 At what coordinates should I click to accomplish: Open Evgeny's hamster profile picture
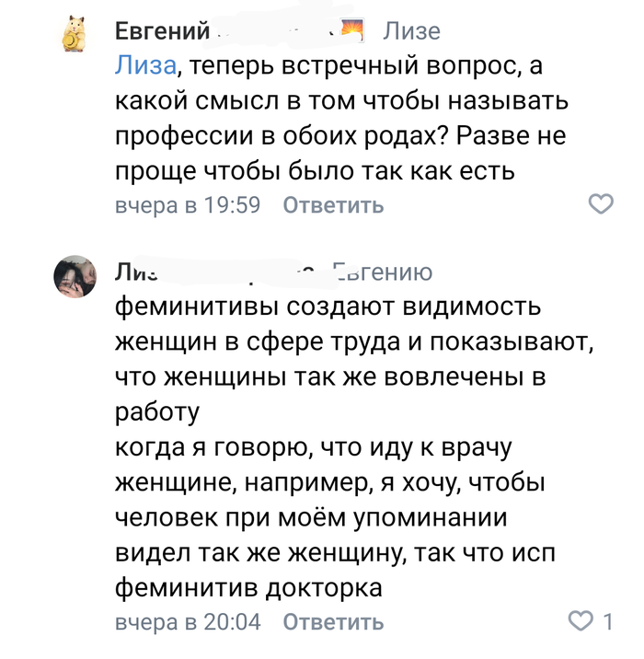[x=78, y=36]
